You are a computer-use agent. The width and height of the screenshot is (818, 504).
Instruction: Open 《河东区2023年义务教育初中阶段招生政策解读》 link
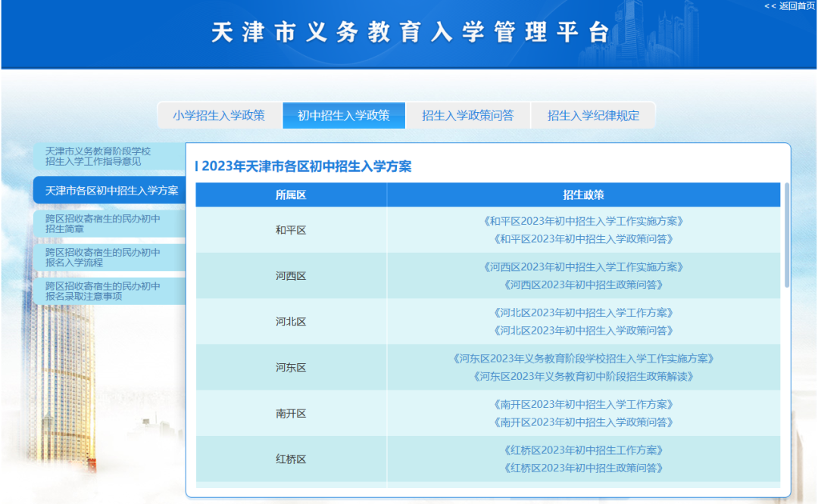click(583, 376)
